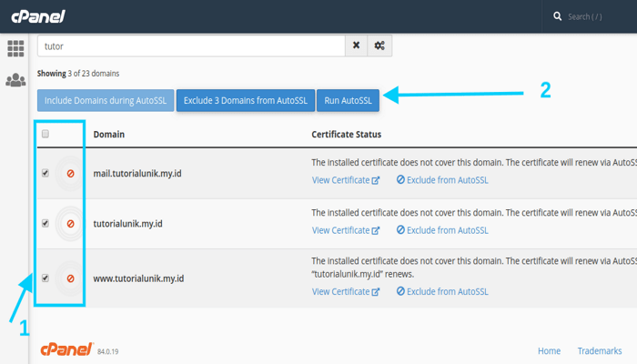Open the User Manager people icon

(x=15, y=80)
